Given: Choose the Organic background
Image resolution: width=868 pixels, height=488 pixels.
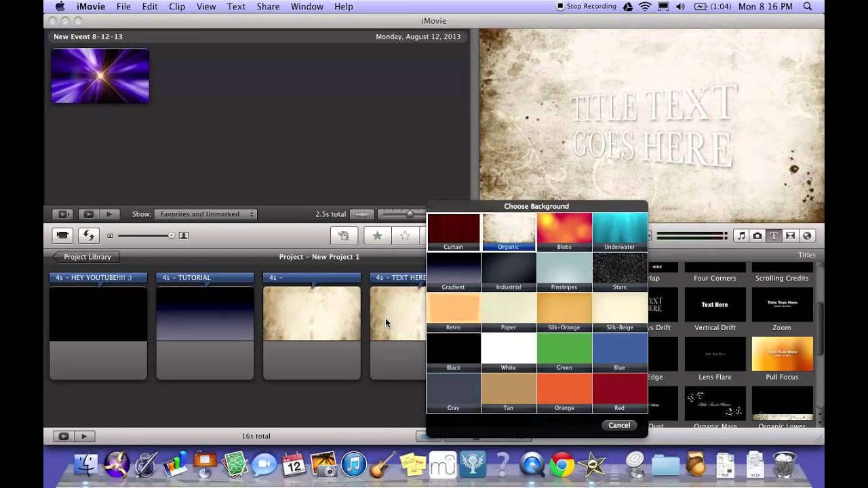Looking at the screenshot, I should pyautogui.click(x=509, y=232).
